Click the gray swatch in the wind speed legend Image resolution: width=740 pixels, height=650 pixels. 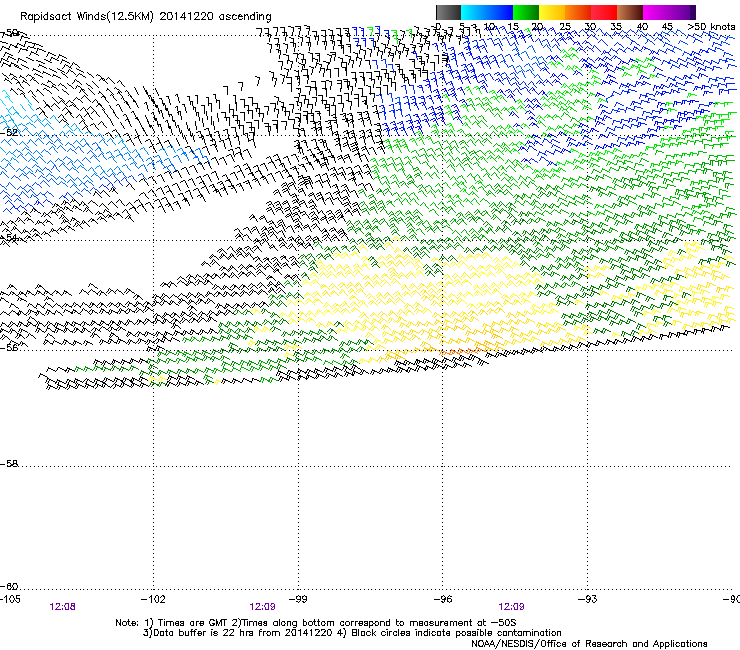[x=448, y=12]
